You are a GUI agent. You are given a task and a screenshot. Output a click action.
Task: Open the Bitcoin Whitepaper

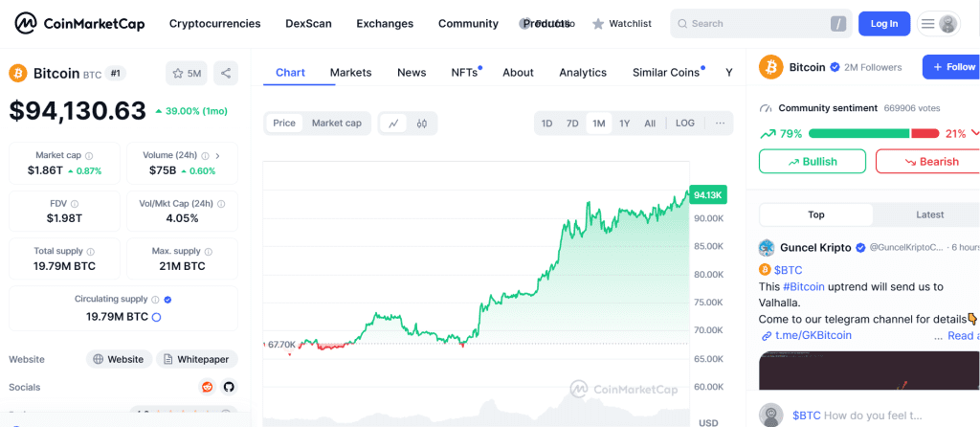(197, 359)
